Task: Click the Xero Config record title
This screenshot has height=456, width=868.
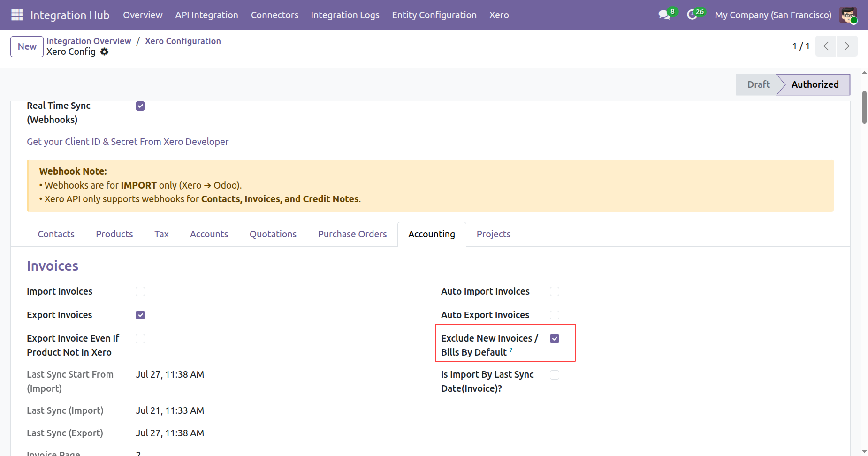Action: tap(71, 52)
